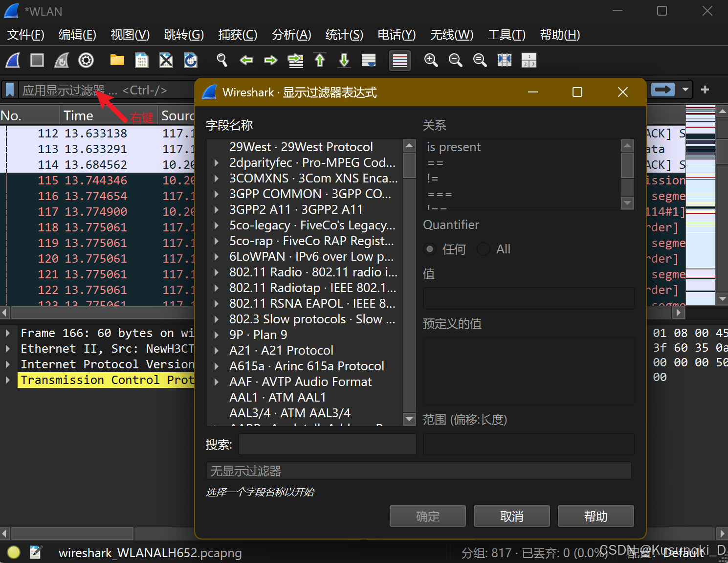
Task: Expand the 802.11 Radio field list
Action: coord(217,272)
